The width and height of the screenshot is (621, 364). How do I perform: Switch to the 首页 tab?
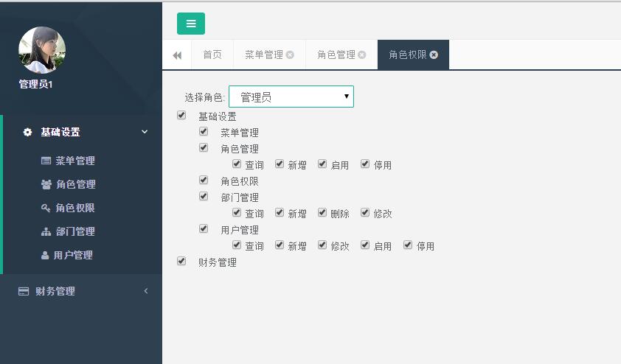click(212, 55)
